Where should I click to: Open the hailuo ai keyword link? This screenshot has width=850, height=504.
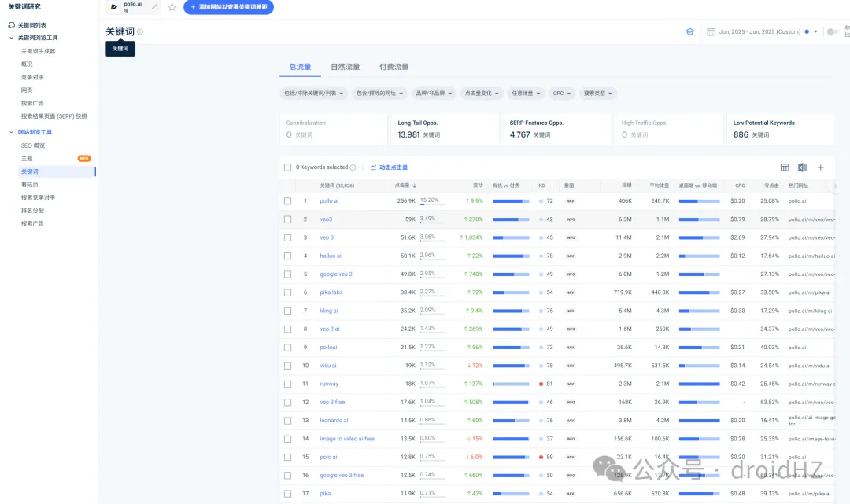(x=331, y=256)
